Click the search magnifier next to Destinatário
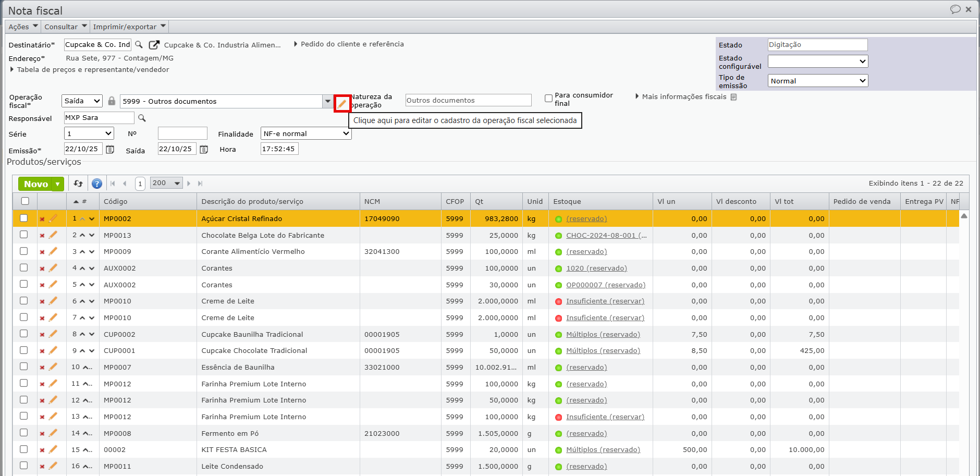This screenshot has height=476, width=980. coord(139,45)
